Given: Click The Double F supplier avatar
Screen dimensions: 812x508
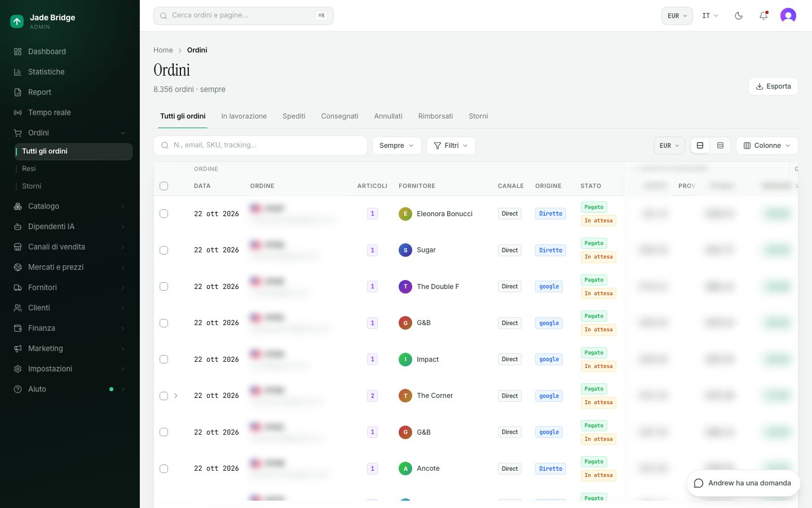Looking at the screenshot, I should (405, 287).
